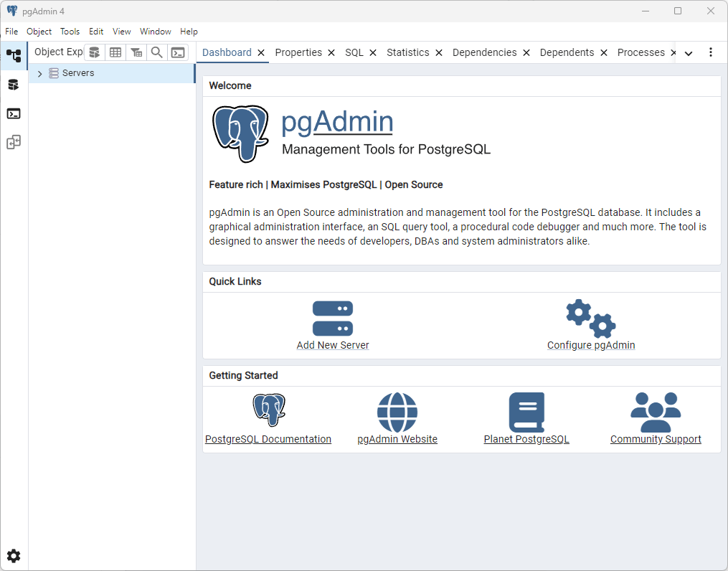
Task: Open settings gear at bottom-left
Action: tap(14, 556)
